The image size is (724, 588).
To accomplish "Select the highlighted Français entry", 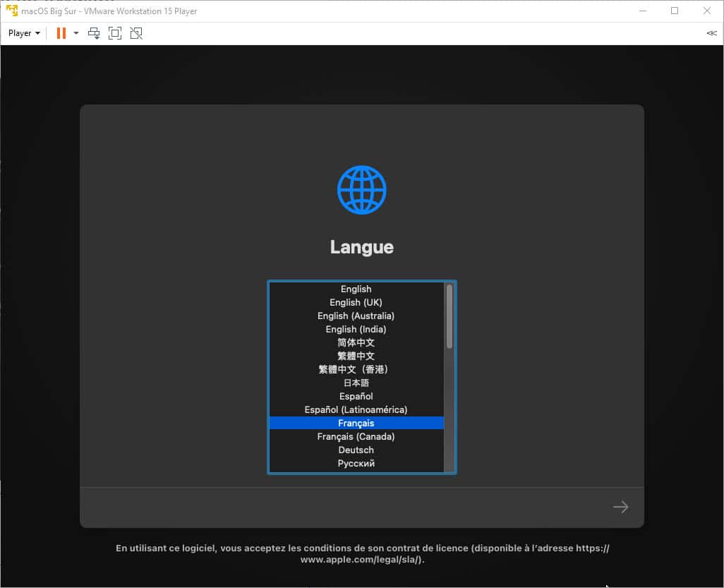I will coord(356,423).
